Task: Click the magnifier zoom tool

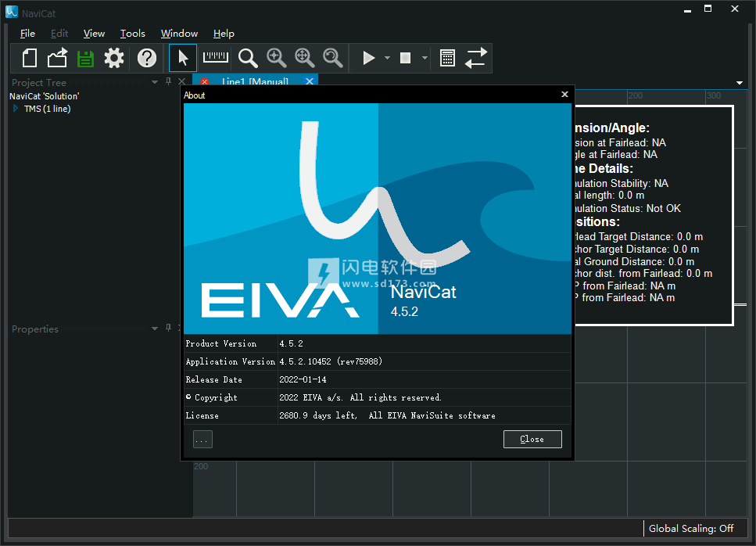Action: [248, 58]
